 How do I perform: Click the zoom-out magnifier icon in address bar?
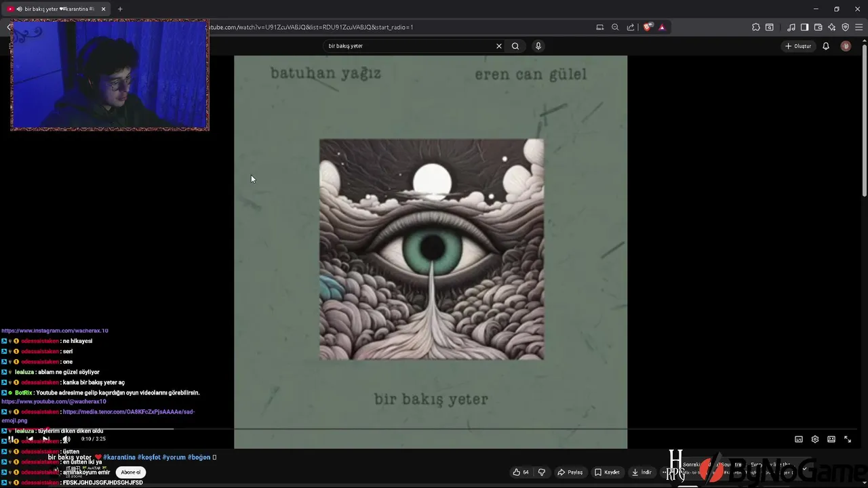(x=615, y=27)
